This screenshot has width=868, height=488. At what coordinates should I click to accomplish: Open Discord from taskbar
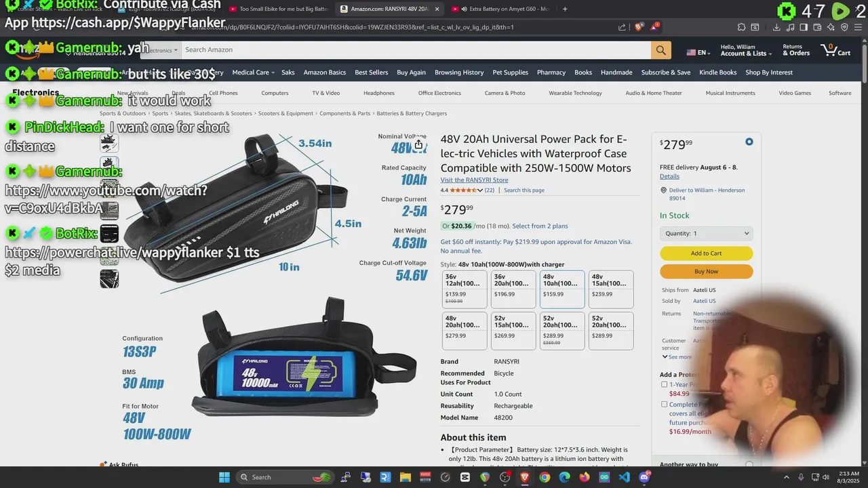(644, 477)
